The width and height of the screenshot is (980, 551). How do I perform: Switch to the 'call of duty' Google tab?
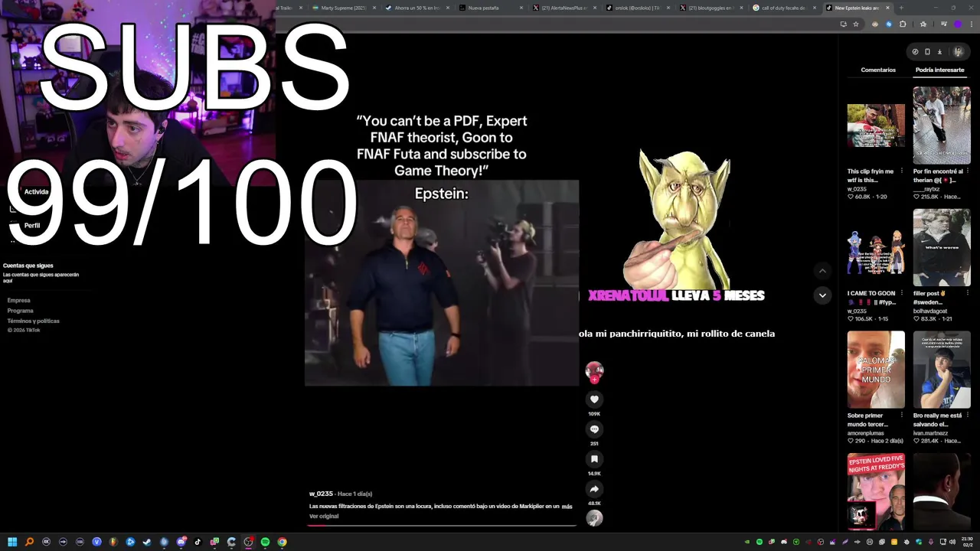click(x=784, y=8)
